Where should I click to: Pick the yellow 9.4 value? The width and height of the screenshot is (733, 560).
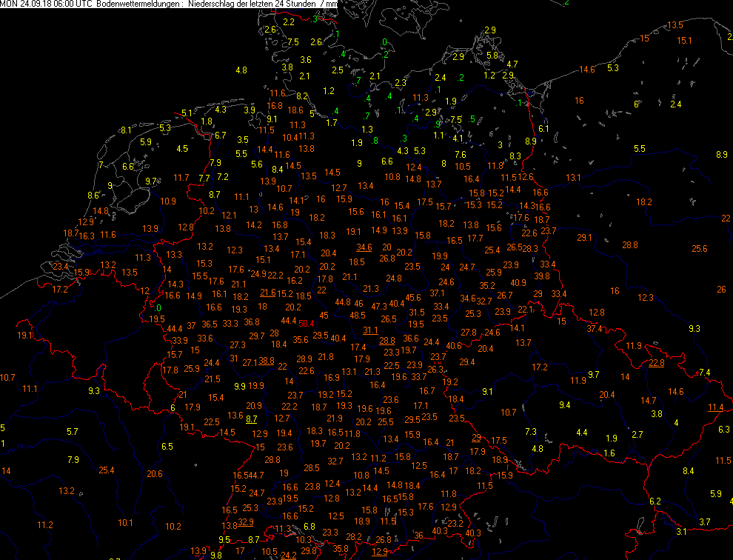564,404
